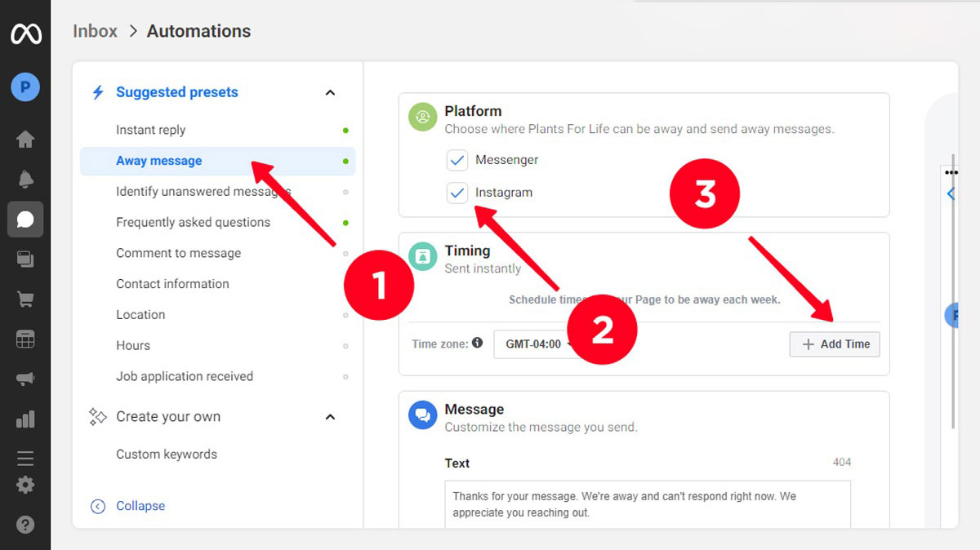The width and height of the screenshot is (980, 550).
Task: Click the Meta logo icon
Action: pos(25,34)
